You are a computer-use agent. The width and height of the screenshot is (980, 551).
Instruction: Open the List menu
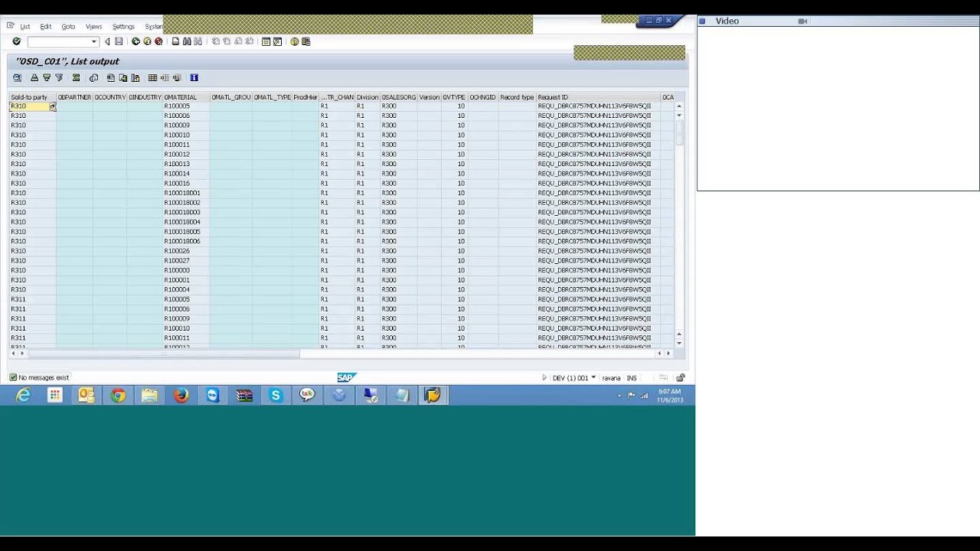pyautogui.click(x=25, y=26)
